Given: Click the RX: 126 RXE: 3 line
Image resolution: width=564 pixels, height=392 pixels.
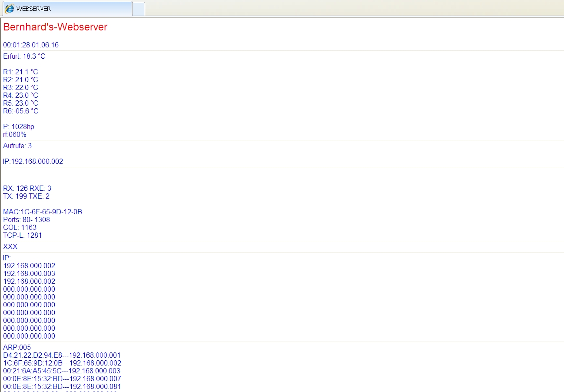Looking at the screenshot, I should click(27, 188).
